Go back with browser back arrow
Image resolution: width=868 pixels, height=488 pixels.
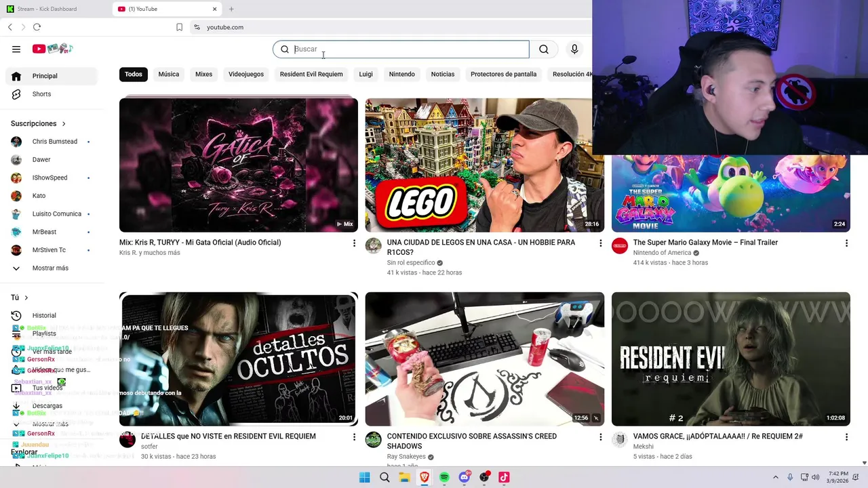coord(10,27)
